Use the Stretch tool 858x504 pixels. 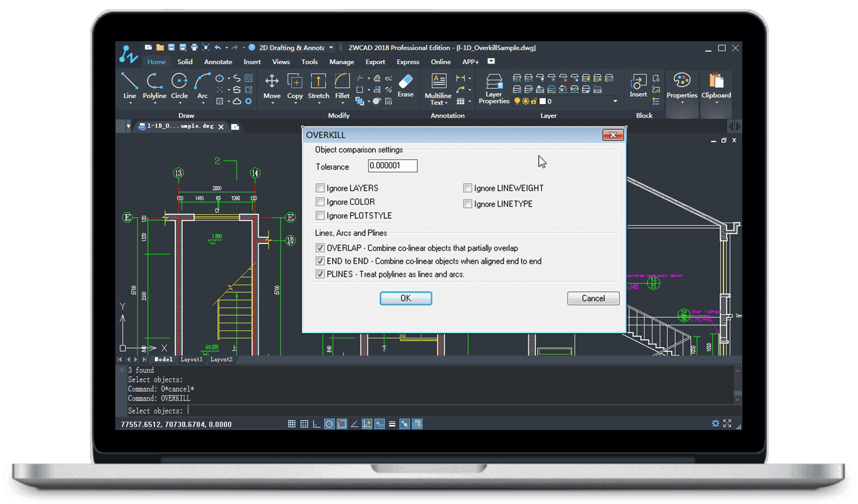318,85
